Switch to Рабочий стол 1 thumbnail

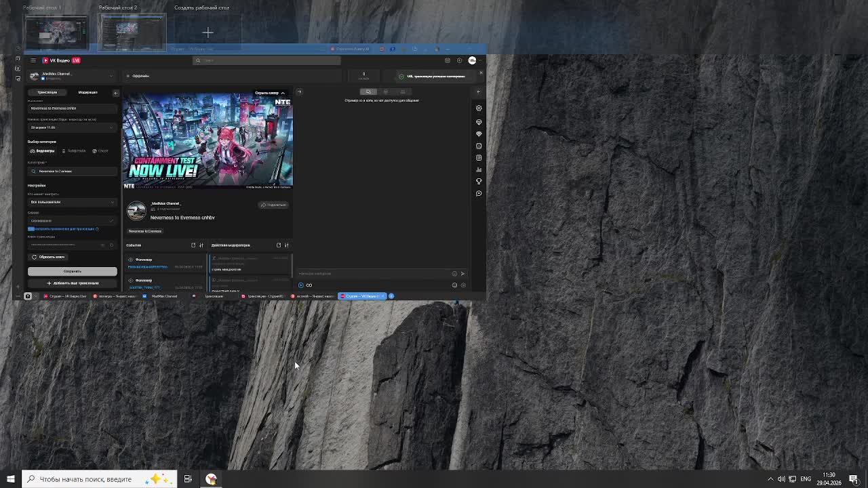click(x=57, y=33)
